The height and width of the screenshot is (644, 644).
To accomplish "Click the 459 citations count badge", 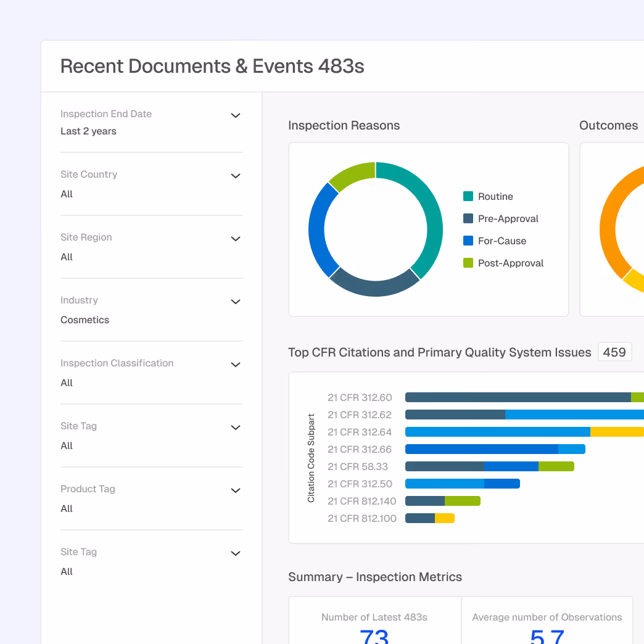I will (x=614, y=352).
